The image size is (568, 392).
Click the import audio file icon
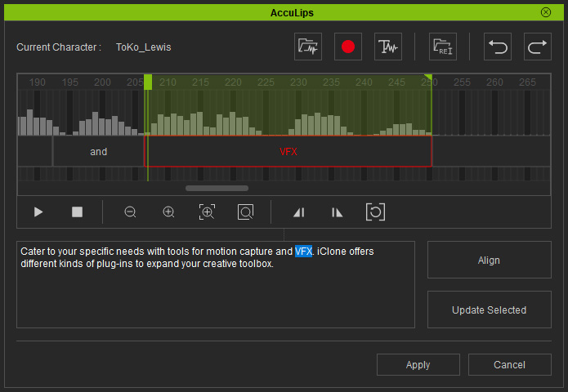click(x=308, y=47)
